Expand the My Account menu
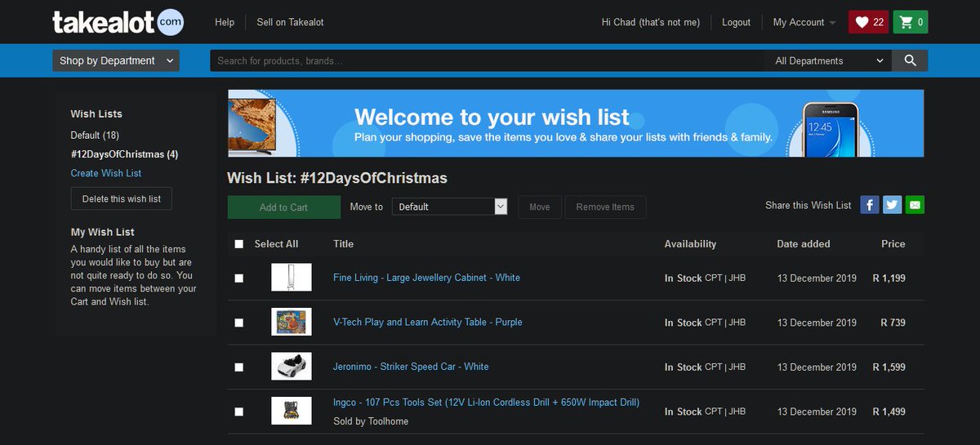The width and height of the screenshot is (980, 445). (804, 22)
